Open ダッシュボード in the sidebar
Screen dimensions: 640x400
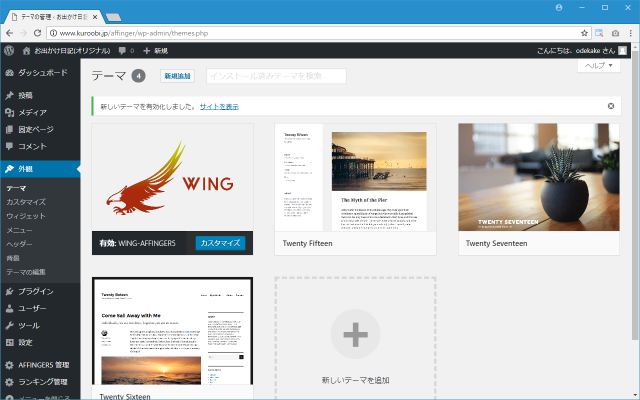pyautogui.click(x=40, y=73)
